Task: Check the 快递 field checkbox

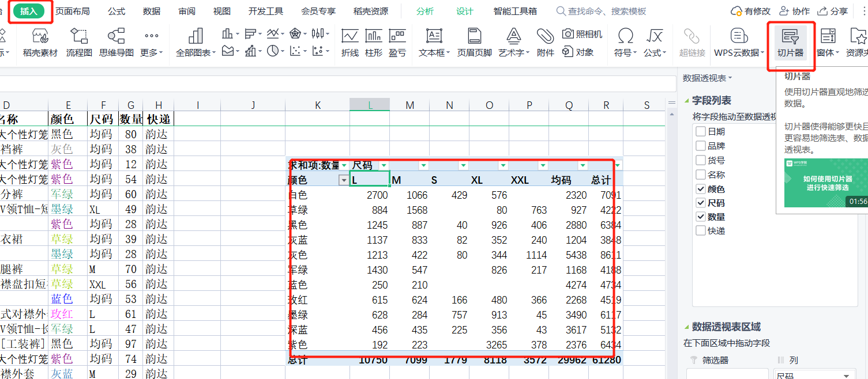Action: click(701, 231)
